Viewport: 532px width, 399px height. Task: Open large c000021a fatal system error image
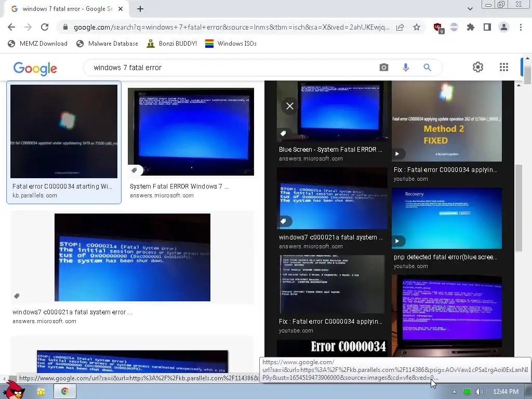coord(132,257)
